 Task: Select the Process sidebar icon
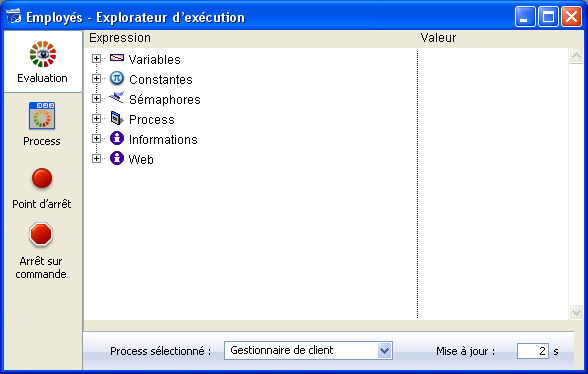coord(42,116)
